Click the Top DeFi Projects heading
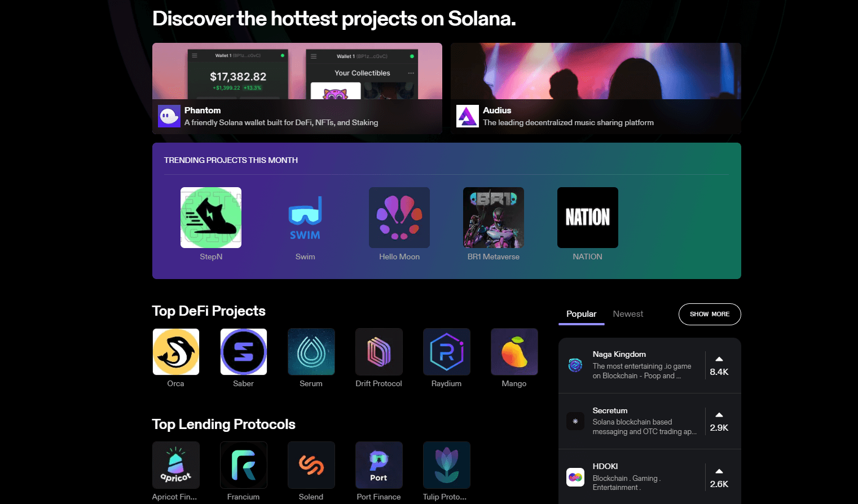 click(x=209, y=311)
